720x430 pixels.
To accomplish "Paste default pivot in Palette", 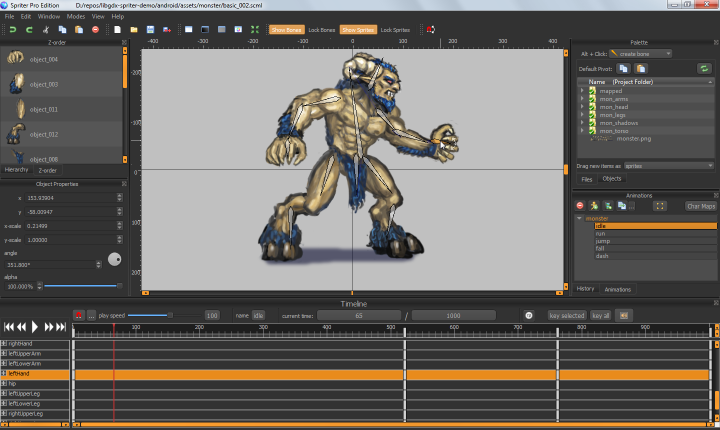I will [641, 69].
